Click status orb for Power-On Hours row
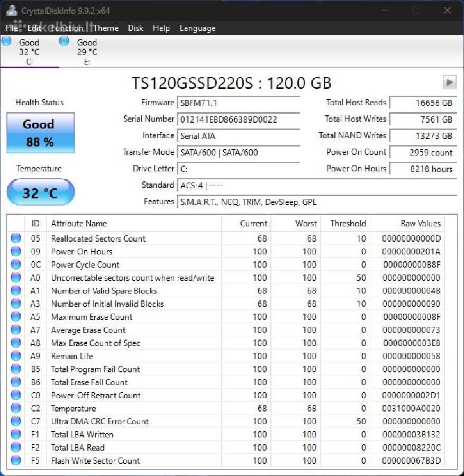The image size is (464, 476). coord(16,251)
